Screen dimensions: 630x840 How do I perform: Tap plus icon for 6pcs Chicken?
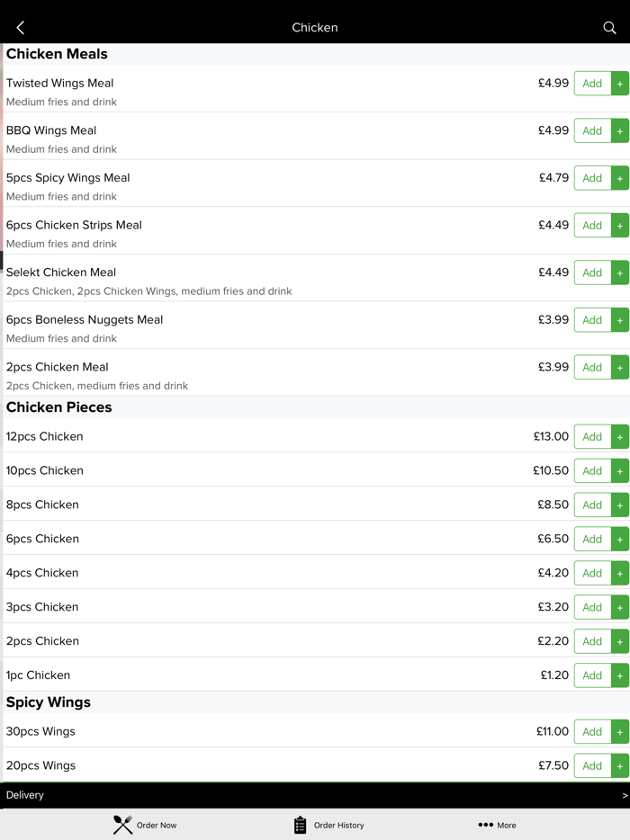click(x=620, y=540)
